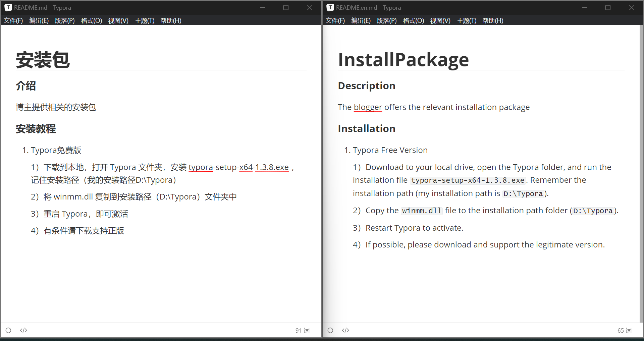Click the line about legitimate version

[479, 245]
